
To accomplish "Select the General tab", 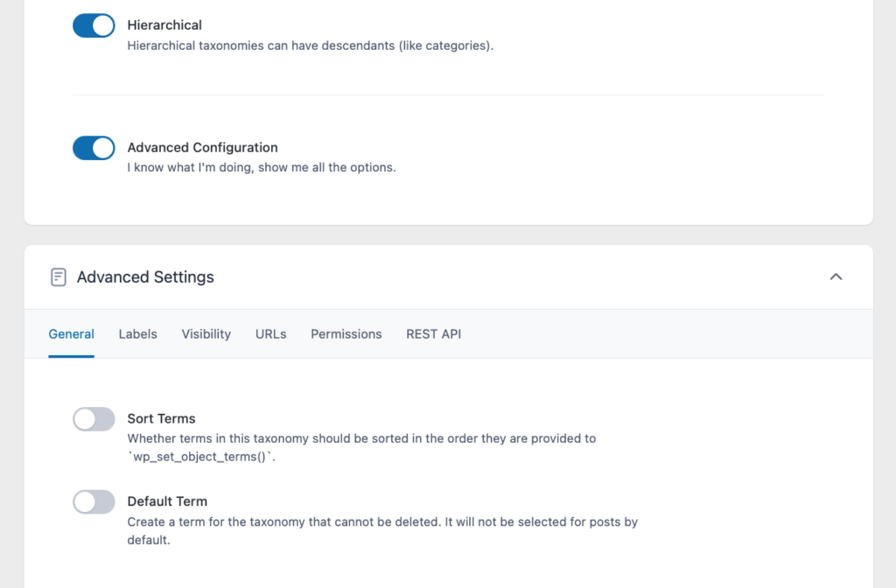I will pyautogui.click(x=72, y=334).
